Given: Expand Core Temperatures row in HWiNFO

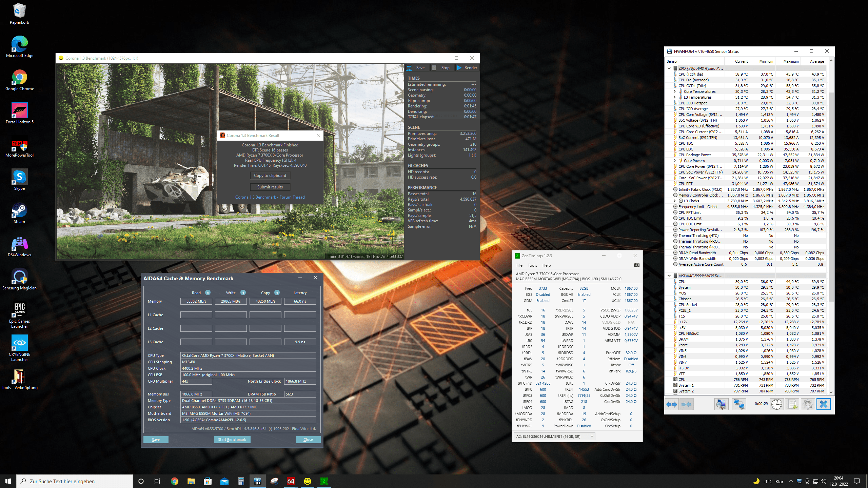Looking at the screenshot, I should [674, 91].
